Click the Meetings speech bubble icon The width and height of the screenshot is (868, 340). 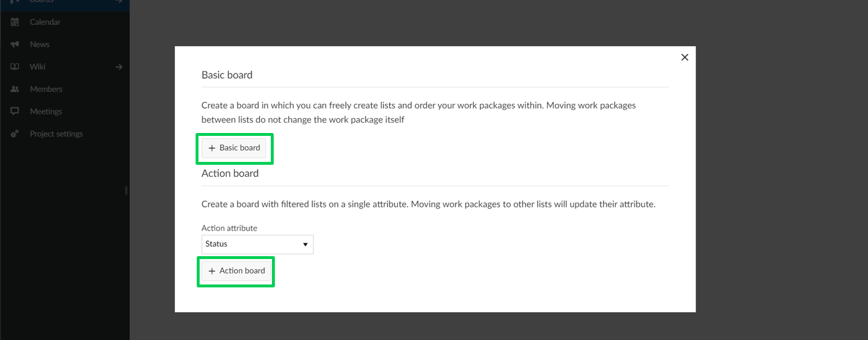click(x=15, y=112)
